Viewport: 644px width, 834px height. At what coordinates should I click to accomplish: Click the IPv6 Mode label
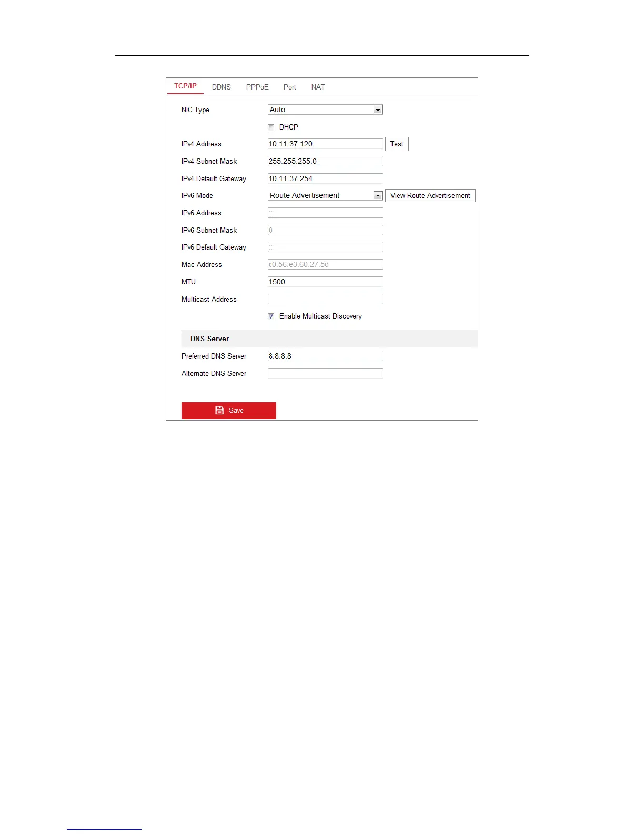point(197,195)
